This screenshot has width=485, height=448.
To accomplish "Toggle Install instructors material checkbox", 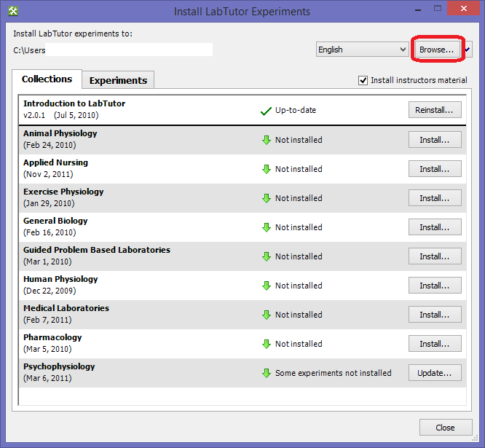I will tap(363, 80).
